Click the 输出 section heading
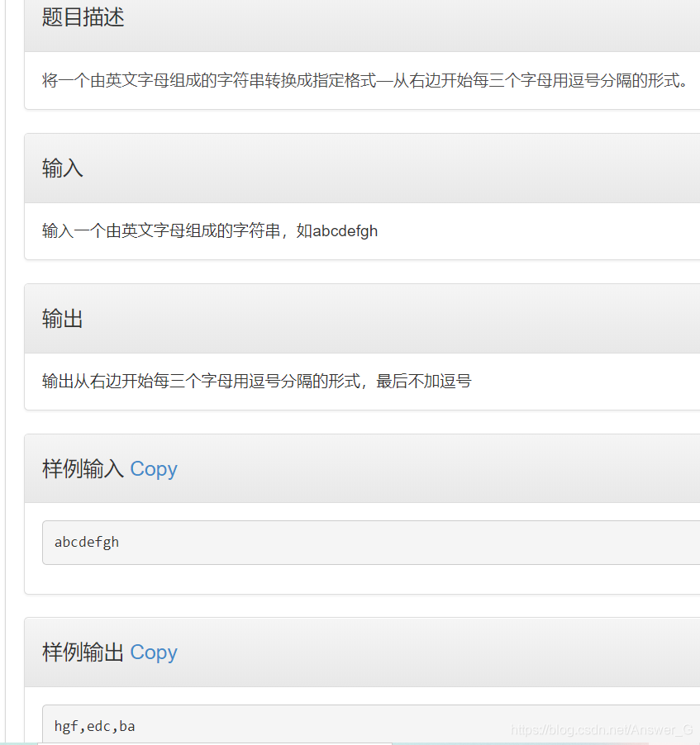700x745 pixels. click(63, 318)
